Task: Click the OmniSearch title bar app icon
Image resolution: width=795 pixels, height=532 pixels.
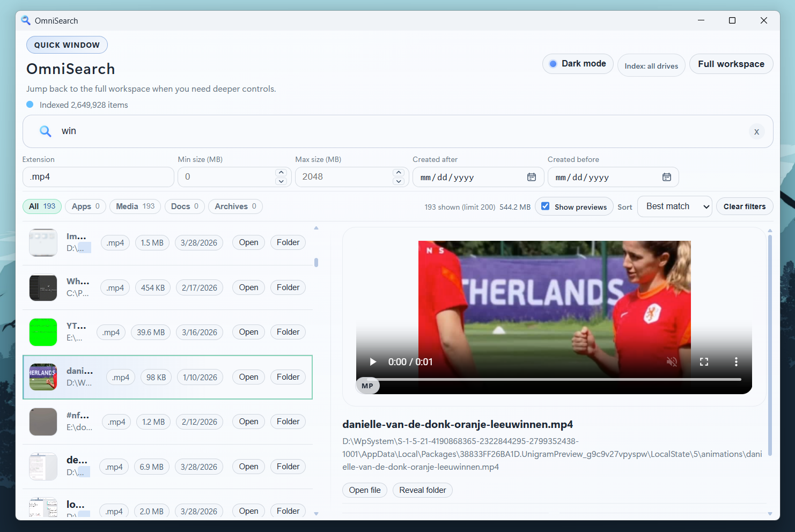Action: click(x=26, y=20)
